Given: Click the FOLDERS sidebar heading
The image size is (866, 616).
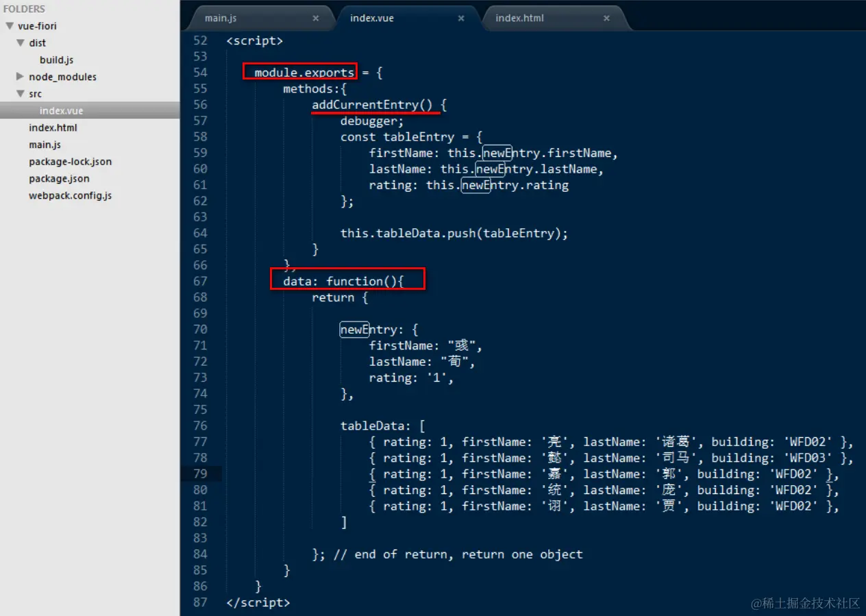Looking at the screenshot, I should (24, 9).
